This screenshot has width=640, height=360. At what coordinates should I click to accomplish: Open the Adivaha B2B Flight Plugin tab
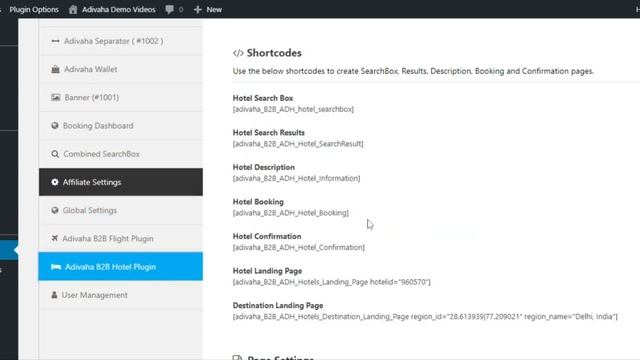click(x=121, y=238)
